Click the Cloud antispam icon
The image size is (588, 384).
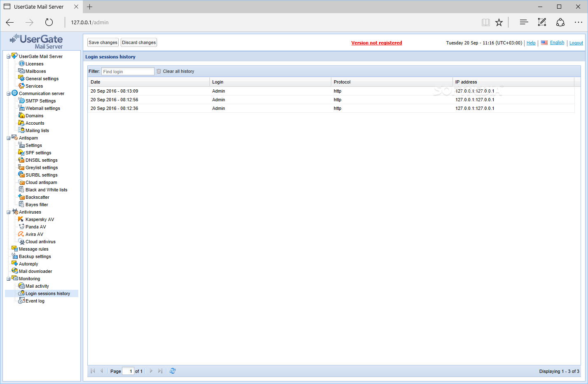click(21, 182)
